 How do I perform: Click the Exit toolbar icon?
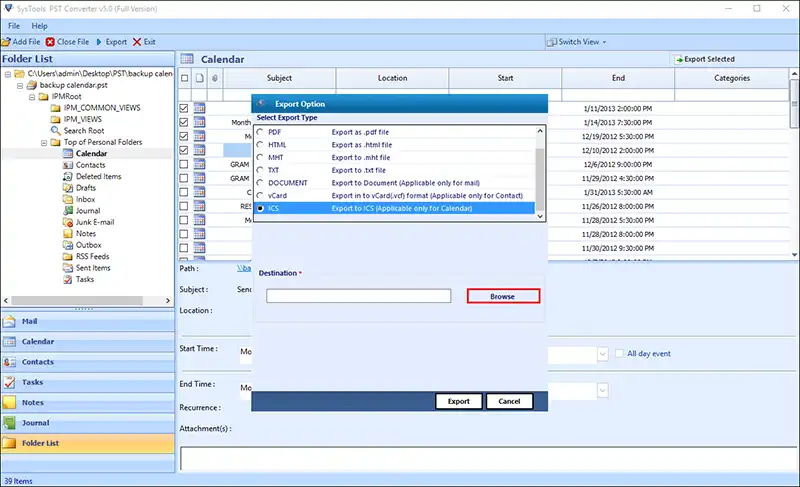(137, 42)
